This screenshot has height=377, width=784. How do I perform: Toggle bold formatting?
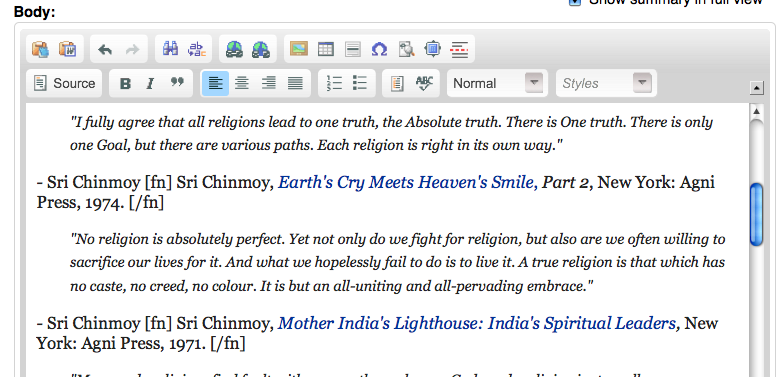126,83
